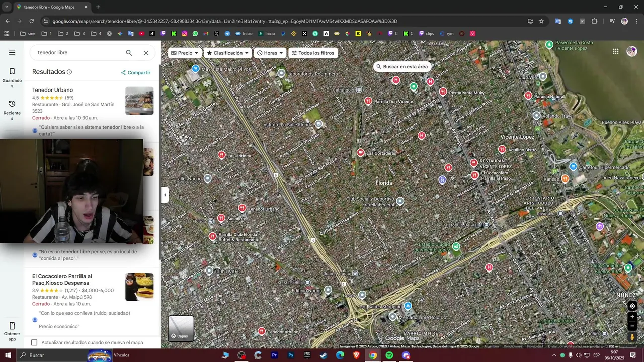Open Chrome apps grid in bookmarks bar
This screenshot has height=362, width=644.
click(7, 34)
